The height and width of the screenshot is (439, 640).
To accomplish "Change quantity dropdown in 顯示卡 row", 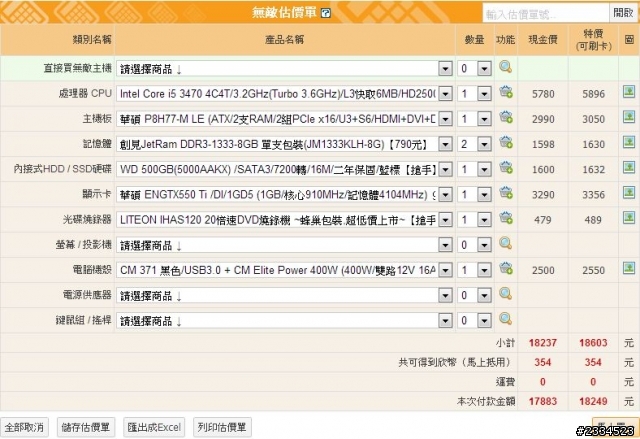I will point(474,195).
